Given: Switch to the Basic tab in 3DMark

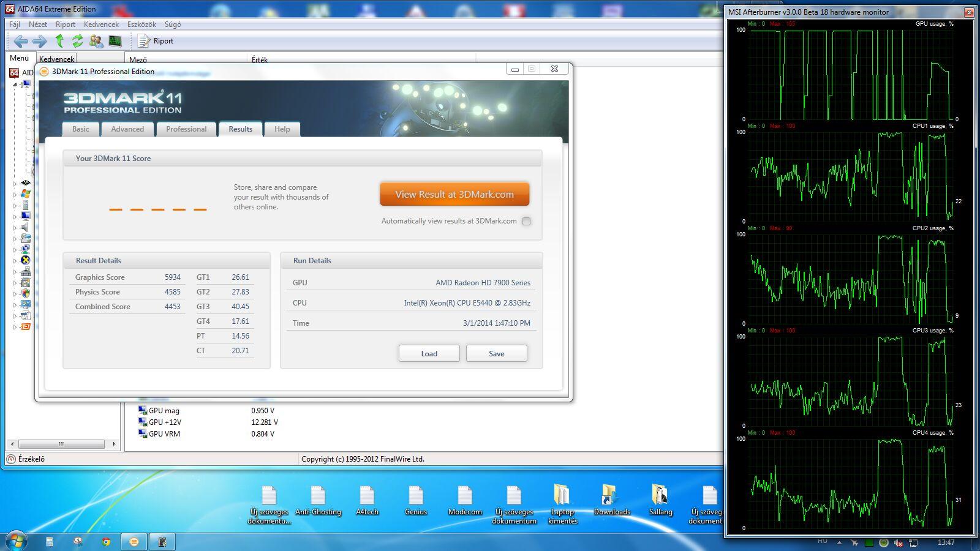Looking at the screenshot, I should (x=81, y=129).
